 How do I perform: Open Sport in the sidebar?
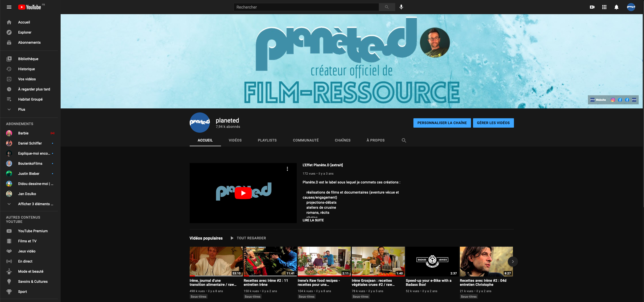[30, 292]
